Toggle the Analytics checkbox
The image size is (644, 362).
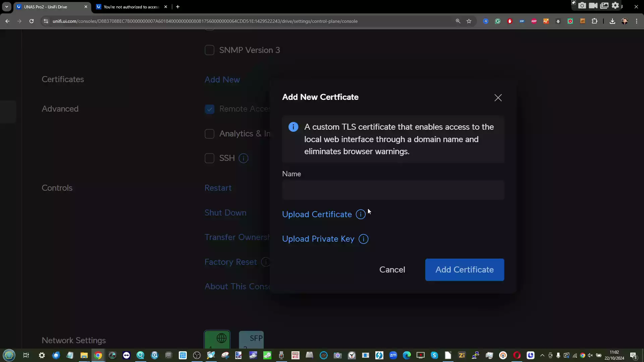[209, 134]
